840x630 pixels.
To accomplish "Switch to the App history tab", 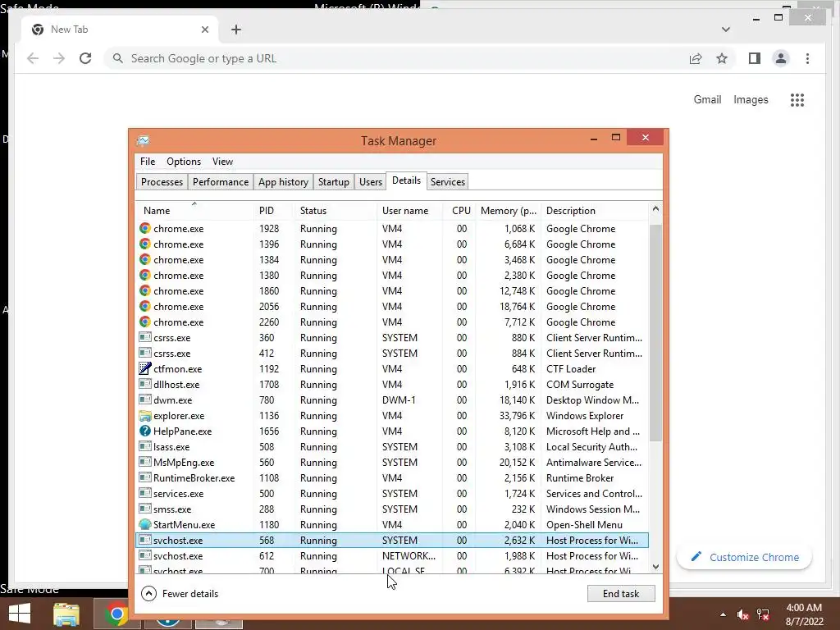I will [283, 181].
